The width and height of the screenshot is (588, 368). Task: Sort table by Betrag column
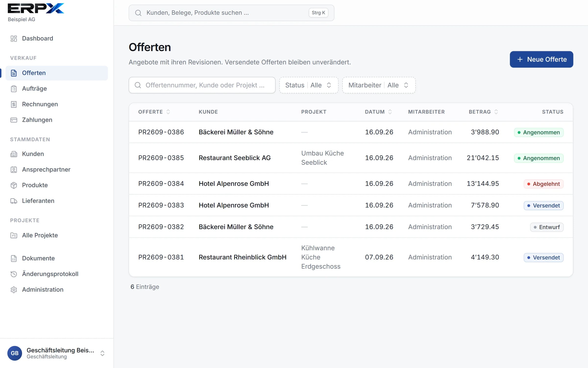click(x=483, y=112)
